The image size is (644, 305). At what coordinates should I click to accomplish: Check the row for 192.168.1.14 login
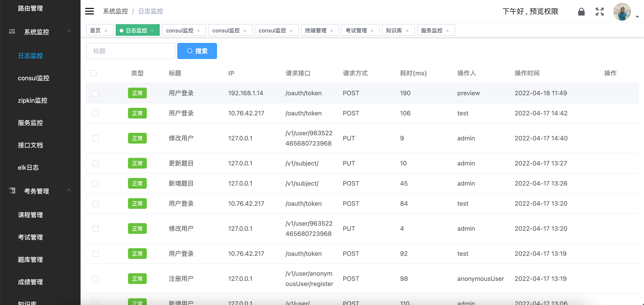95,93
